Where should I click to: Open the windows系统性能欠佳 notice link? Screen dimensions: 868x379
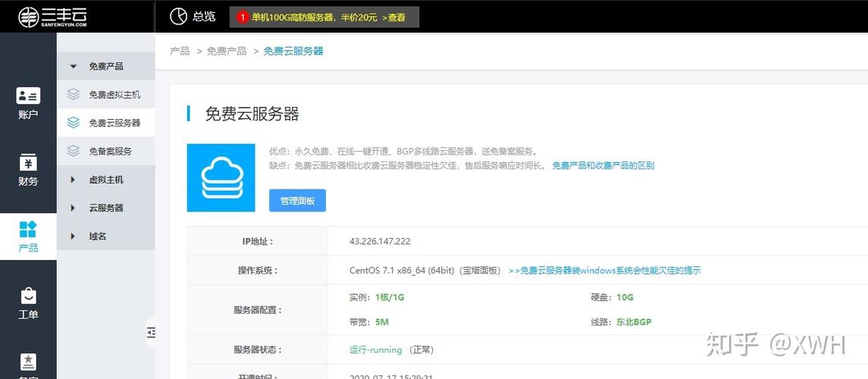(x=604, y=271)
